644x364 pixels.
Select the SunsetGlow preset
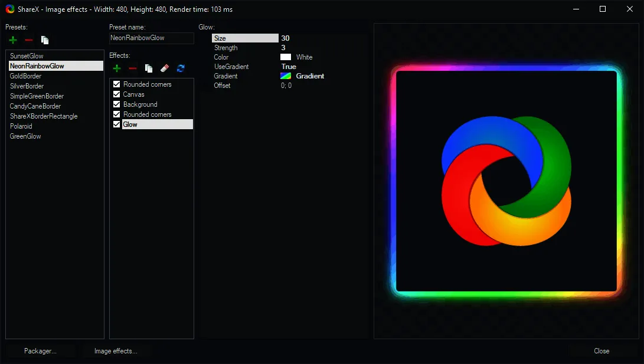[27, 56]
